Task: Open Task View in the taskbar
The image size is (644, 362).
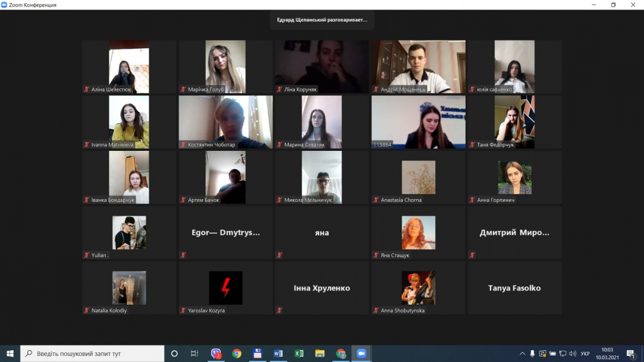Action: (195, 354)
